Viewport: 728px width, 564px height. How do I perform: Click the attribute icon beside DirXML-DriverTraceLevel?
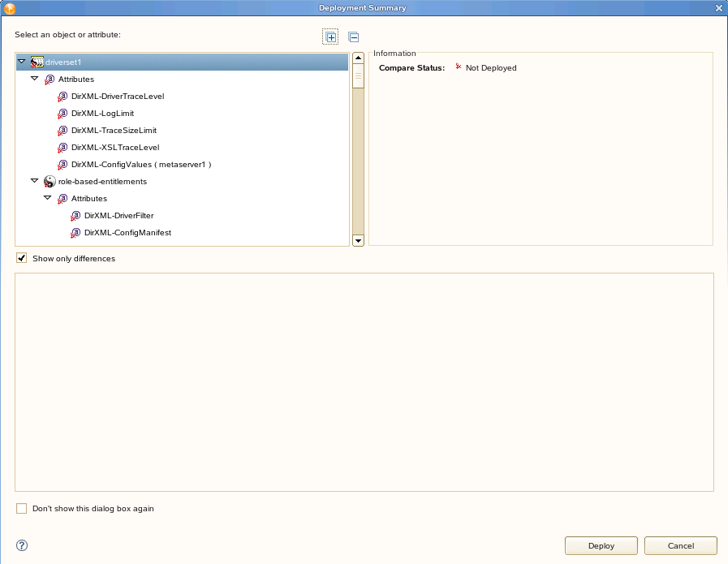point(62,97)
